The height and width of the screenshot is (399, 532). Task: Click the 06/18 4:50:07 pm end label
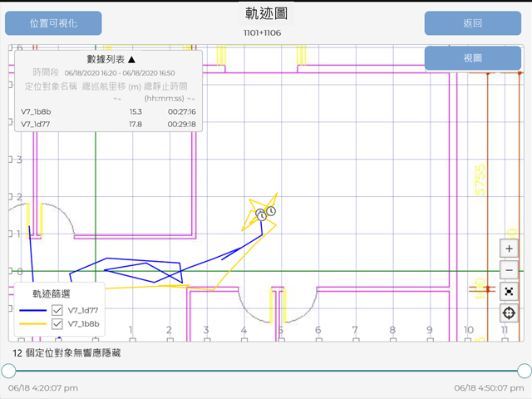pos(489,388)
